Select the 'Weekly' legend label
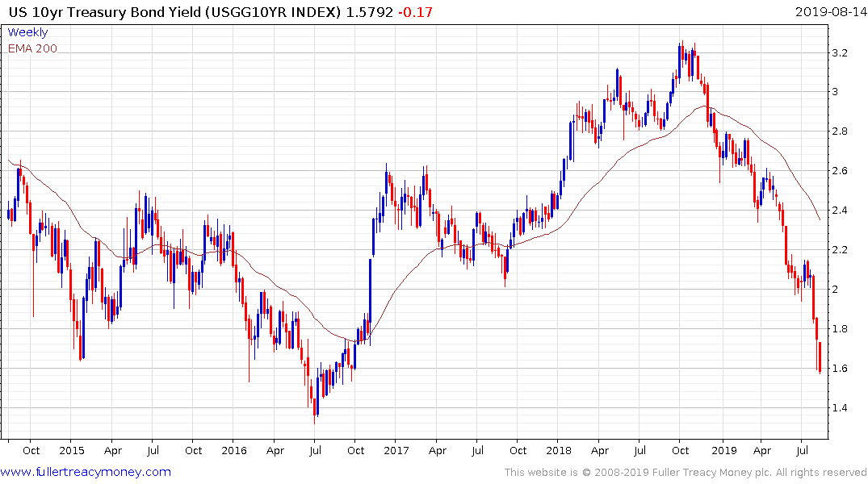 pos(27,32)
